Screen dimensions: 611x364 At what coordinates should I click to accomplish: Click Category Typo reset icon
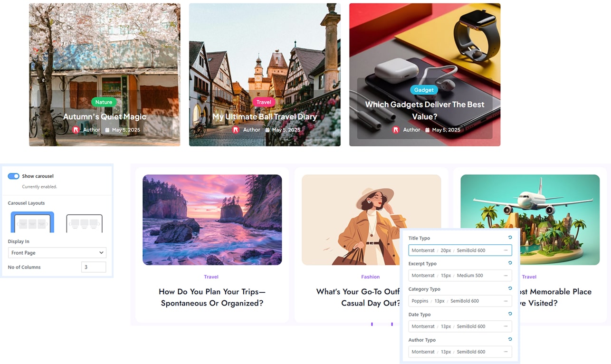coord(510,288)
